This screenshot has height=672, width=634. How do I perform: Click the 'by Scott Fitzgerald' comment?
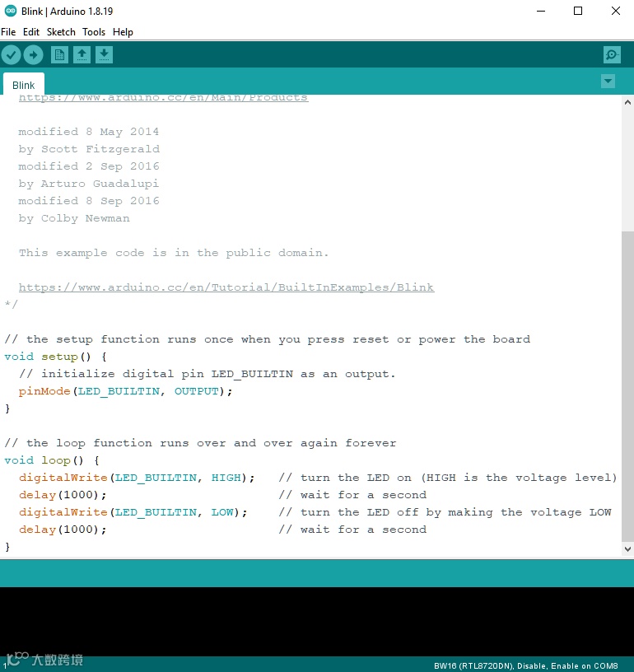pyautogui.click(x=89, y=149)
